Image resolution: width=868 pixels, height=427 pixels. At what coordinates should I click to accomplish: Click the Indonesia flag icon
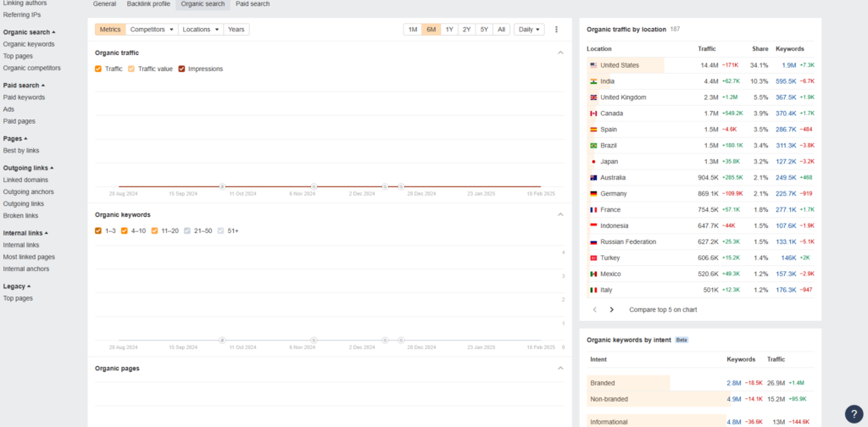click(x=593, y=225)
